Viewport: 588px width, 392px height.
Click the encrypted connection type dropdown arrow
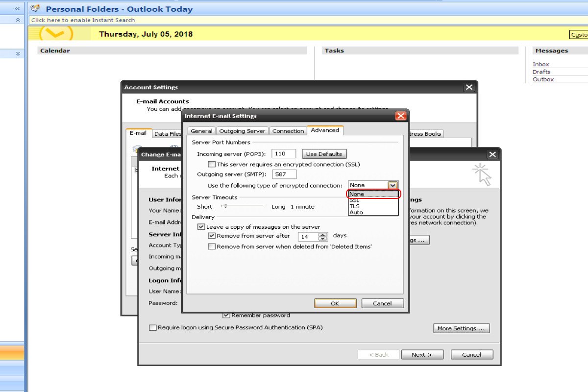click(x=392, y=185)
